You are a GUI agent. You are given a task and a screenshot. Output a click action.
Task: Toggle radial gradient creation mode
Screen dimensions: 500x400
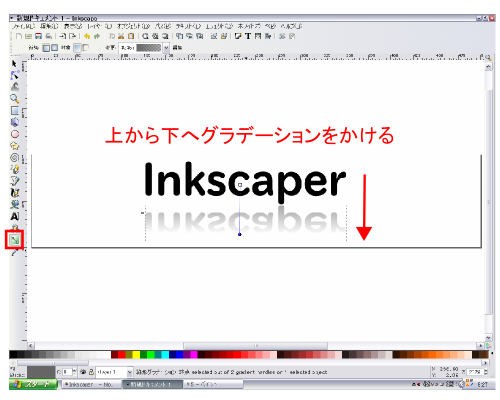(x=54, y=48)
